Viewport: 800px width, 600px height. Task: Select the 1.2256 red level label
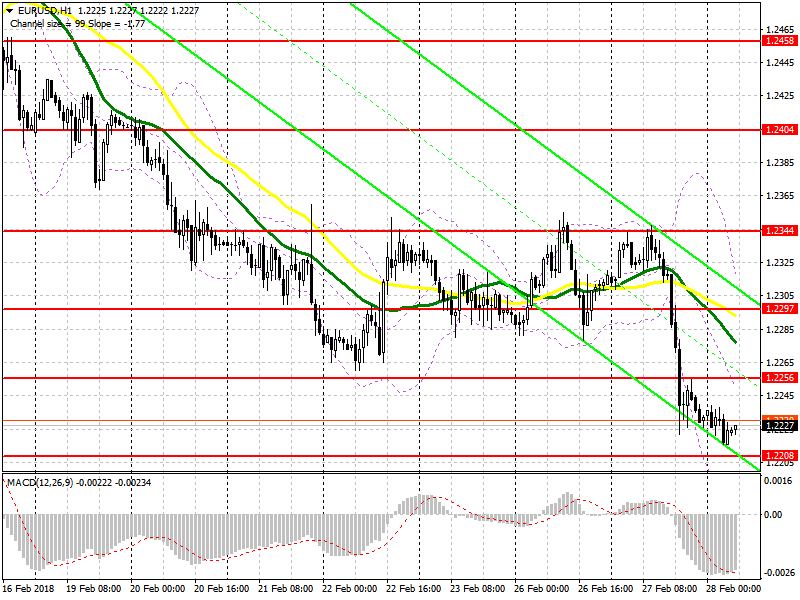(x=780, y=378)
